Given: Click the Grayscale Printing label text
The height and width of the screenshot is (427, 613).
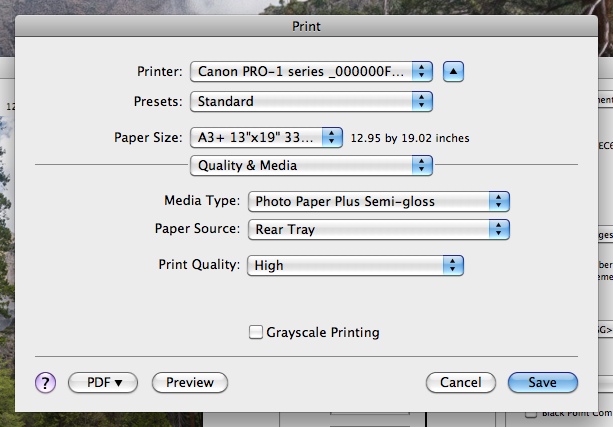Looking at the screenshot, I should [322, 332].
